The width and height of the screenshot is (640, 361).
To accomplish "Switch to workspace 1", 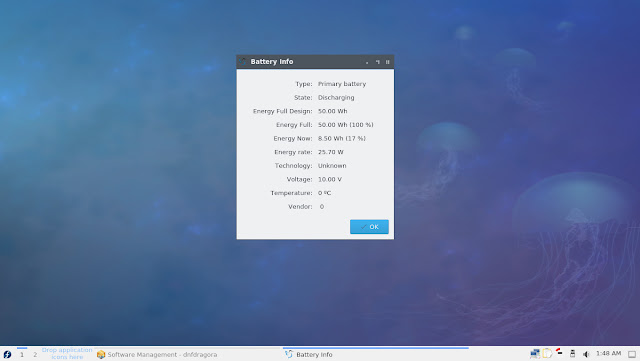I will tap(22, 354).
